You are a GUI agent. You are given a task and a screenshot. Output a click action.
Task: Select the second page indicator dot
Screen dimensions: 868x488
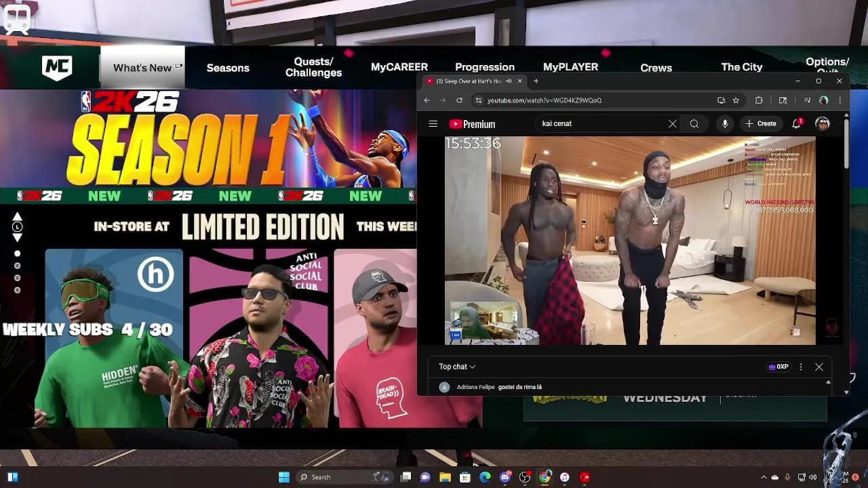(x=18, y=266)
